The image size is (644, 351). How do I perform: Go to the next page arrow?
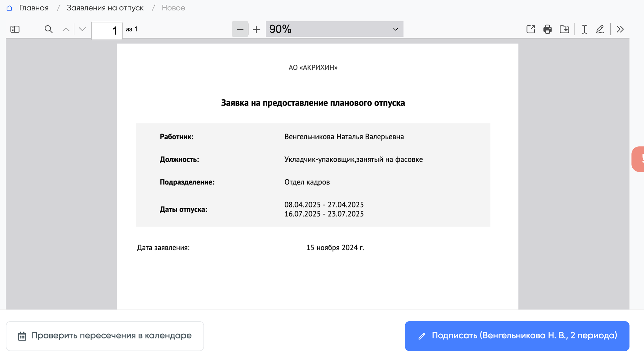82,29
